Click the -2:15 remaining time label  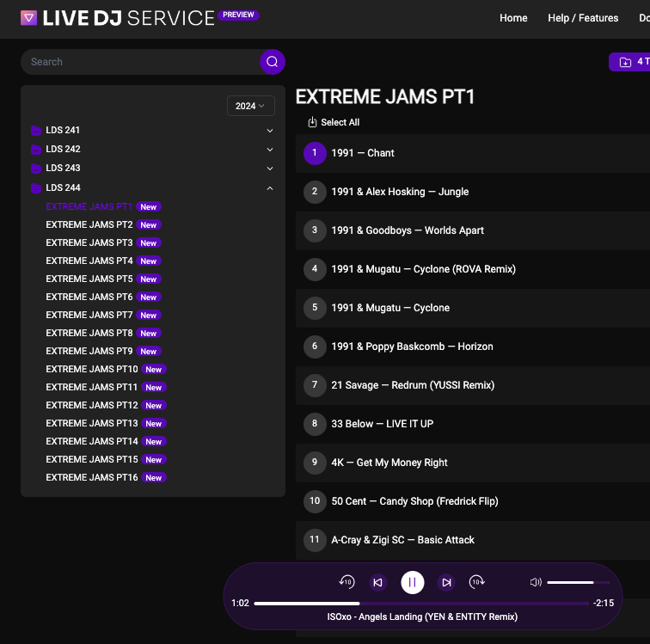[x=604, y=603]
